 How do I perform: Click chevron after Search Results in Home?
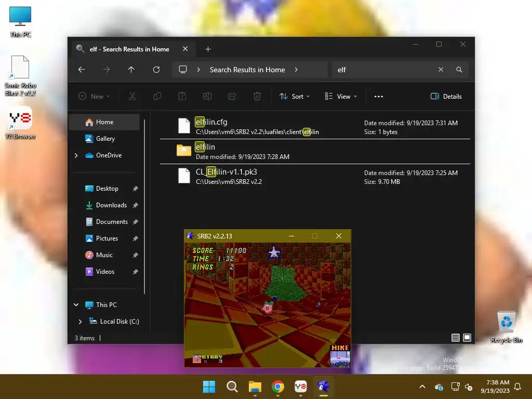tap(296, 70)
